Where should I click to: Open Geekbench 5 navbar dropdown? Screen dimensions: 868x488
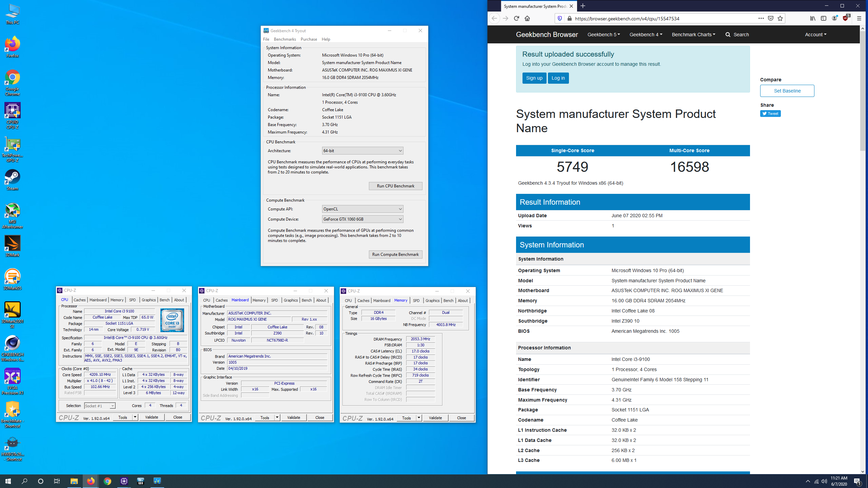(x=604, y=35)
